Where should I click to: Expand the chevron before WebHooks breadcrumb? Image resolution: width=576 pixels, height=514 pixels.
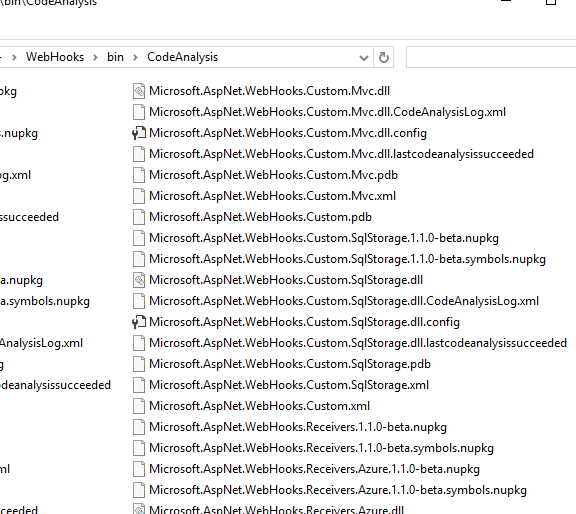point(14,58)
